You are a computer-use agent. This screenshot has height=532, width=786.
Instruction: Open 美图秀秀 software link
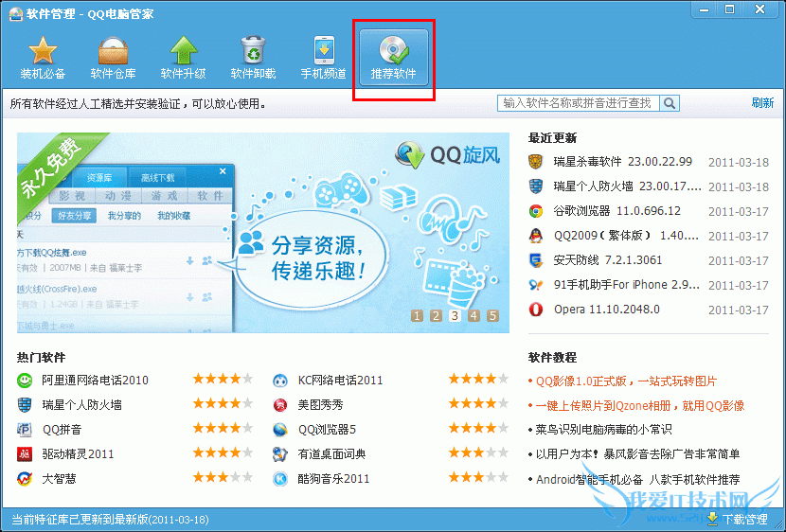[320, 405]
